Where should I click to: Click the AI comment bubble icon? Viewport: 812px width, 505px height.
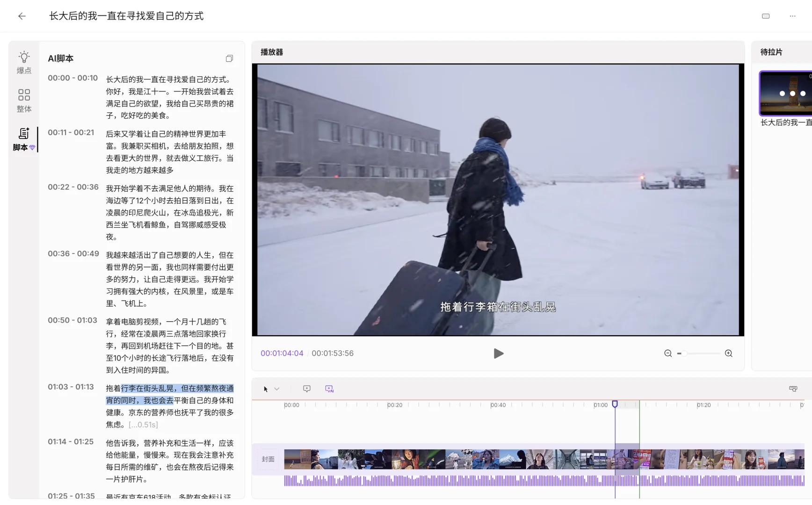pos(329,389)
